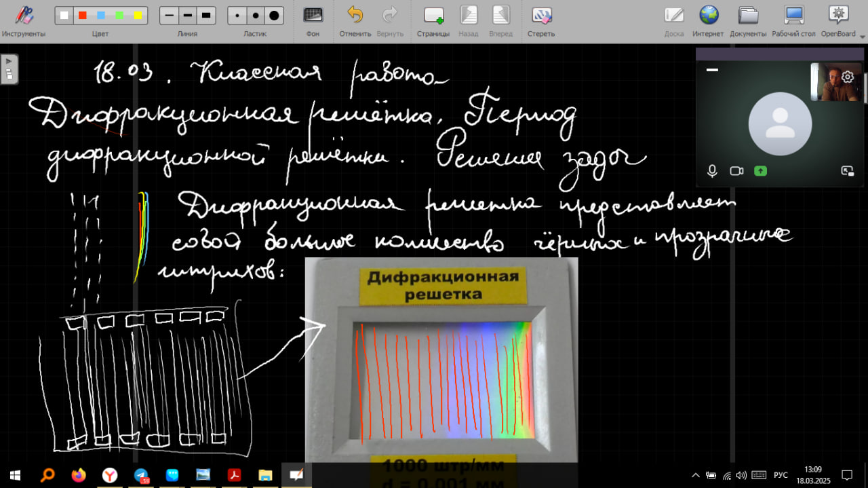Image resolution: width=868 pixels, height=488 pixels.
Task: Select the white pen color
Action: [64, 15]
